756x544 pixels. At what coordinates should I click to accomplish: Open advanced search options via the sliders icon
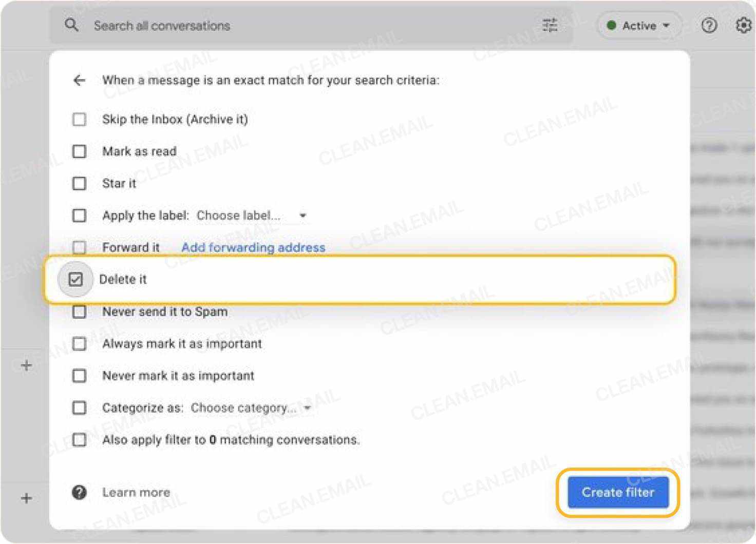(550, 25)
